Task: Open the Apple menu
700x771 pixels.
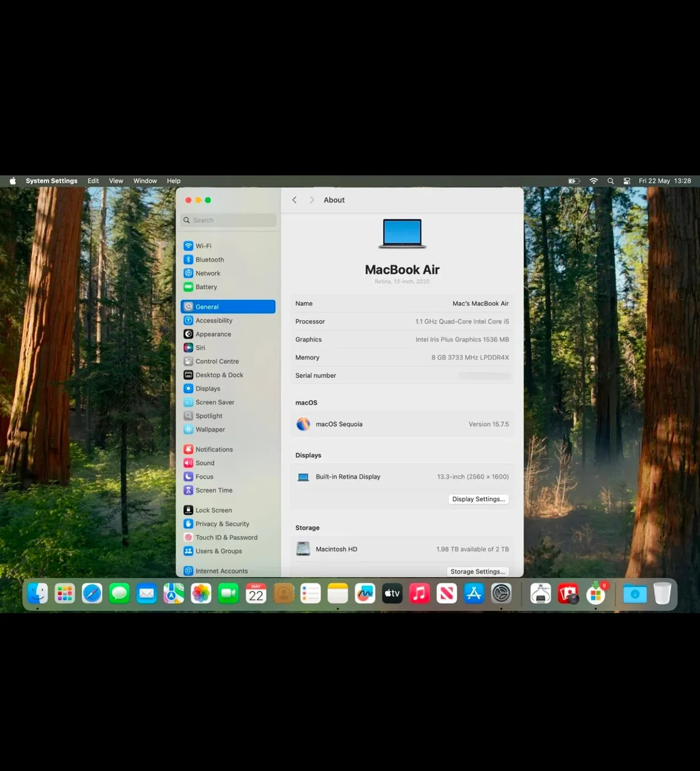Action: point(12,181)
